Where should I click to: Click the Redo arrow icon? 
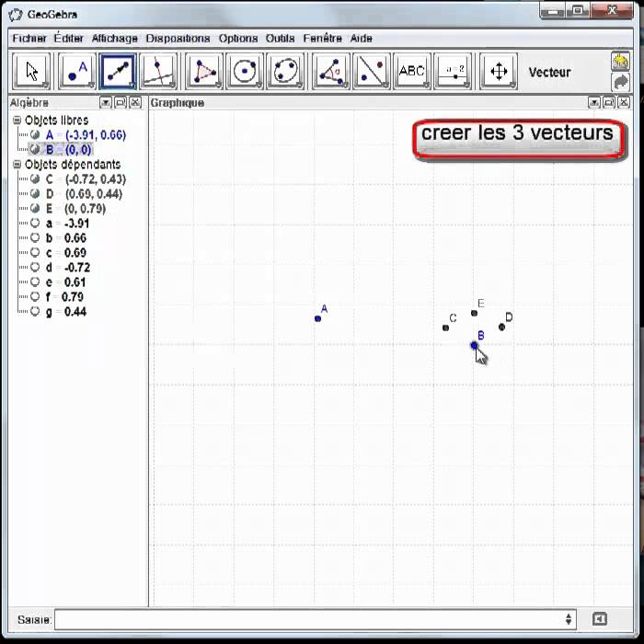621,82
